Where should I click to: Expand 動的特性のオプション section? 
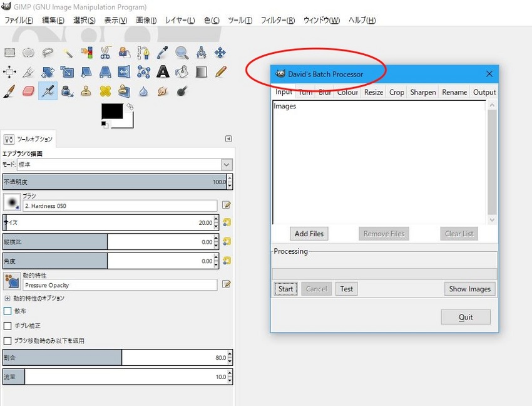pos(7,298)
